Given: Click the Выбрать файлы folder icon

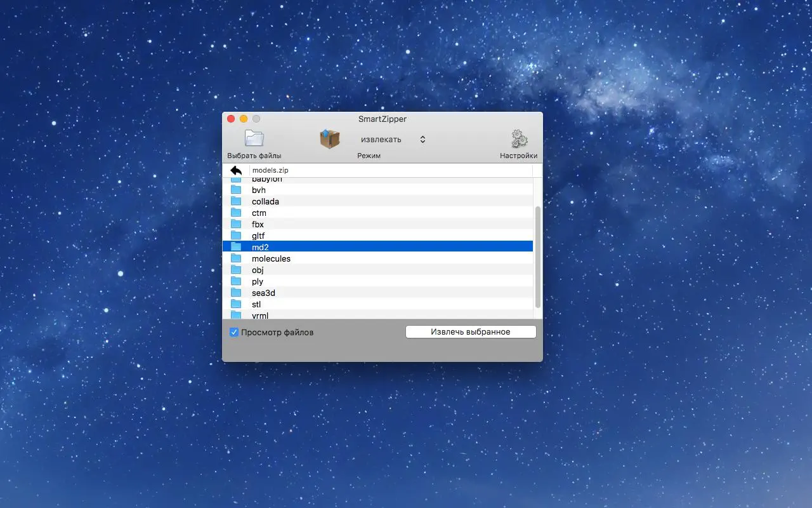Looking at the screenshot, I should click(x=254, y=138).
